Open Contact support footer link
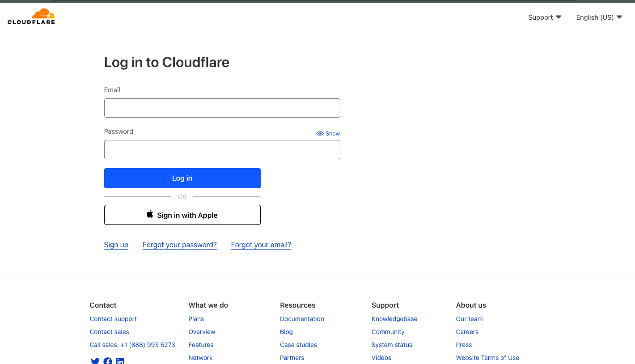This screenshot has width=635, height=364. point(113,319)
